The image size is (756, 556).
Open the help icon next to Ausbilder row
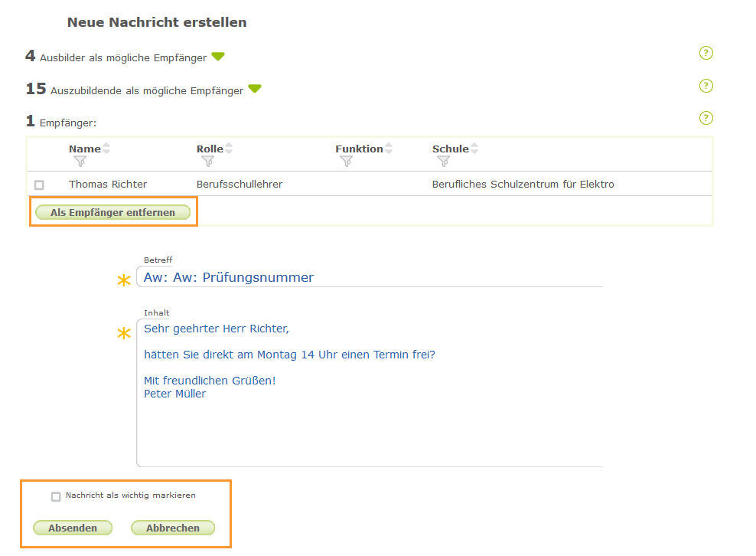(x=705, y=53)
